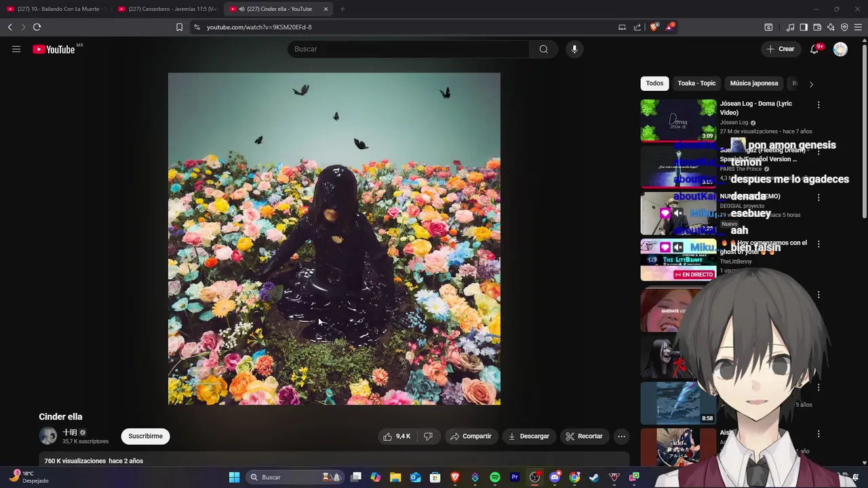This screenshot has width=868, height=488.
Task: Click the taskbar Buscar search box
Action: point(294,477)
